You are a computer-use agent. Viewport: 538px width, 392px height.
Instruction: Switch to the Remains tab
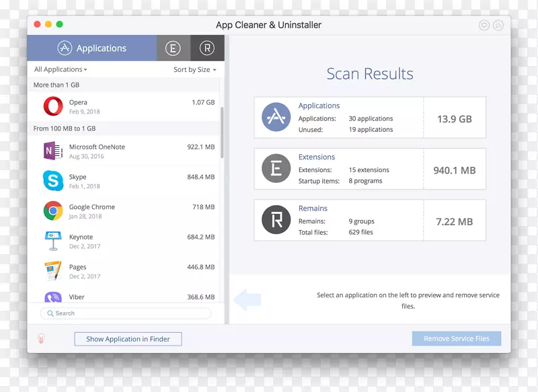207,48
